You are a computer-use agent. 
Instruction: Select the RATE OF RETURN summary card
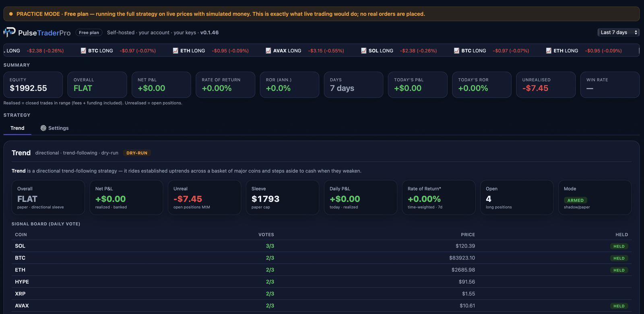point(225,85)
